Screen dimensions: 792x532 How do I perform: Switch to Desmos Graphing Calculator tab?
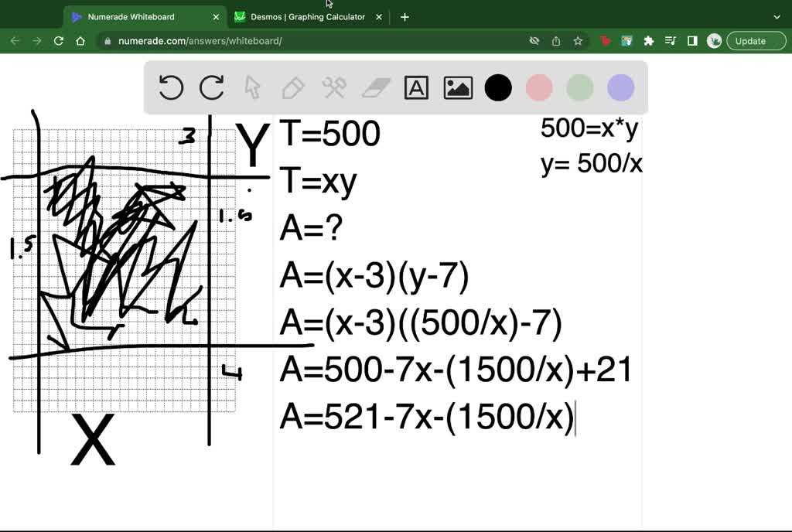307,17
